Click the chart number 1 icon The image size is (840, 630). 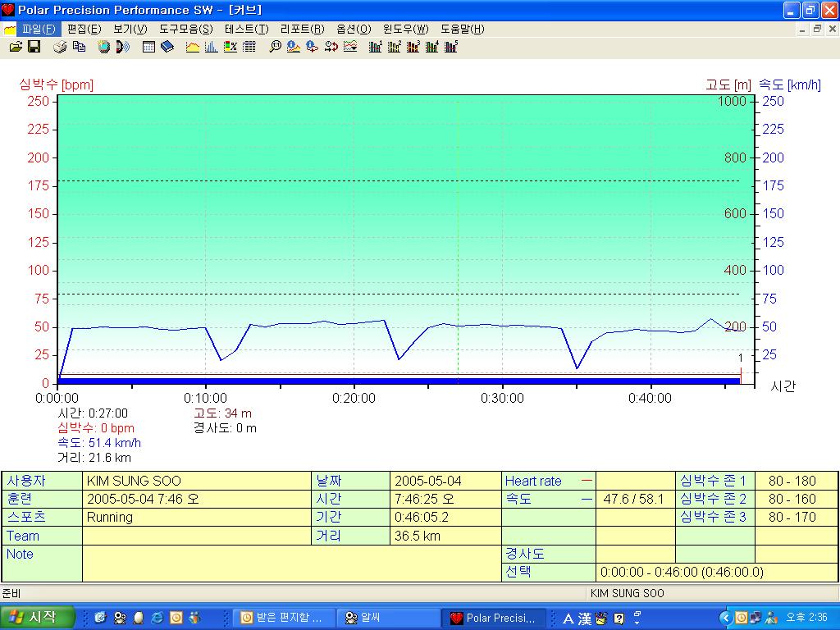click(376, 47)
